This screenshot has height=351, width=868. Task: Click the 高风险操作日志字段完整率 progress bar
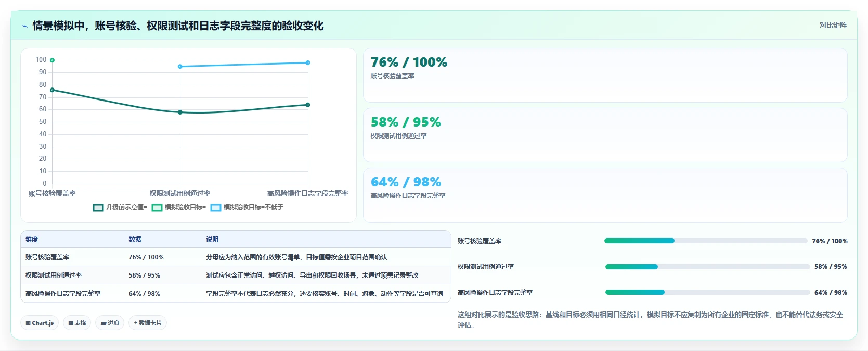pos(707,292)
